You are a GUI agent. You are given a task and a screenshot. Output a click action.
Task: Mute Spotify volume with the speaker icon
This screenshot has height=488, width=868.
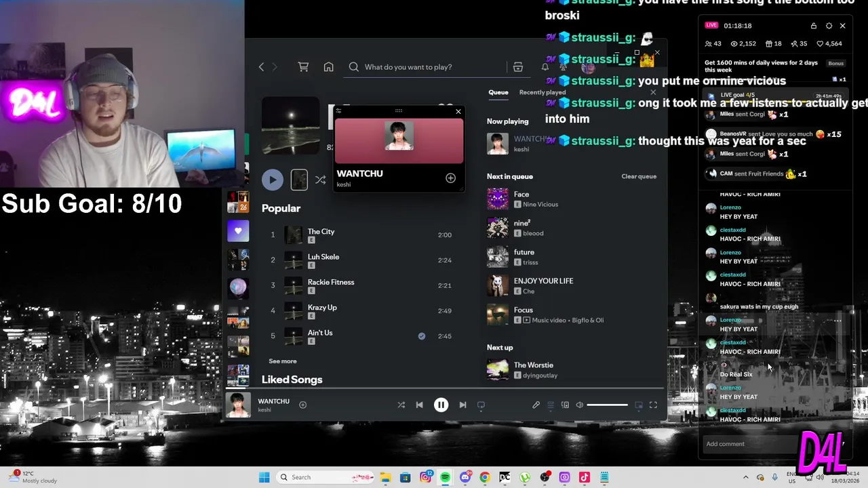pyautogui.click(x=579, y=405)
